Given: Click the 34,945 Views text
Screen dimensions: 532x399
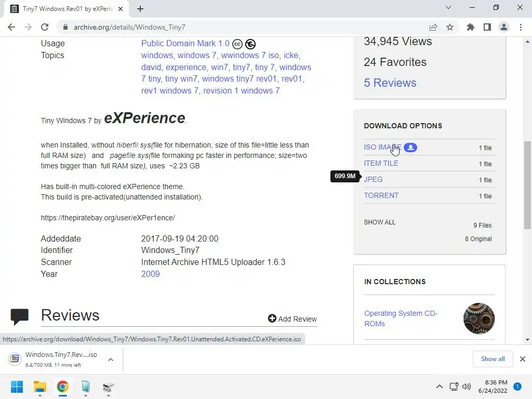Looking at the screenshot, I should 397,42.
